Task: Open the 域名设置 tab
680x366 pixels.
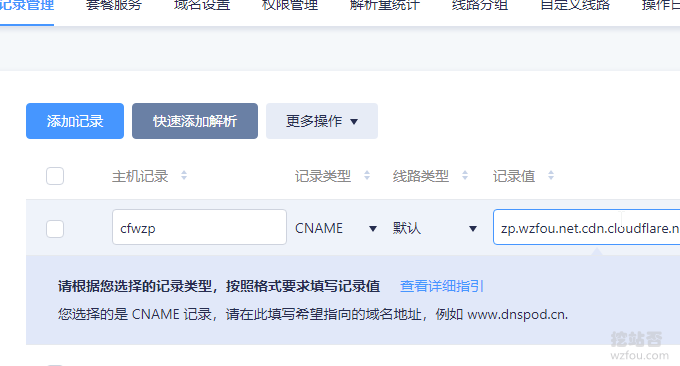Action: [202, 6]
